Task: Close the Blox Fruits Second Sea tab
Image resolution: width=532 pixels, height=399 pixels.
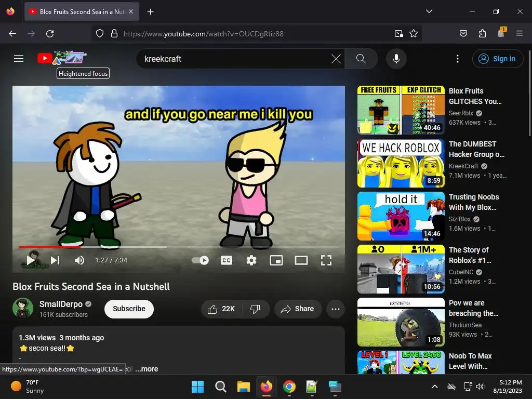Action: (131, 11)
